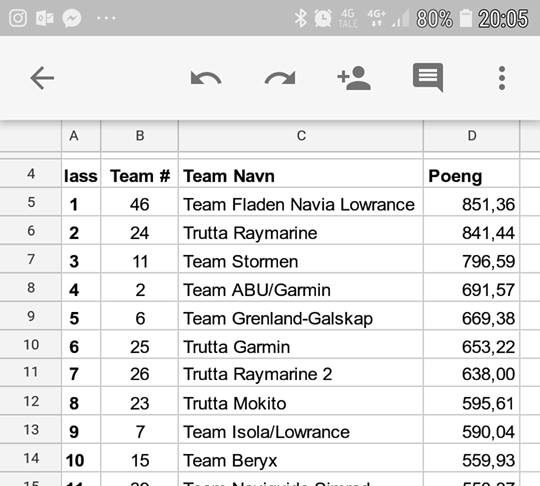
Task: Tap the battery status icon
Action: [466, 18]
